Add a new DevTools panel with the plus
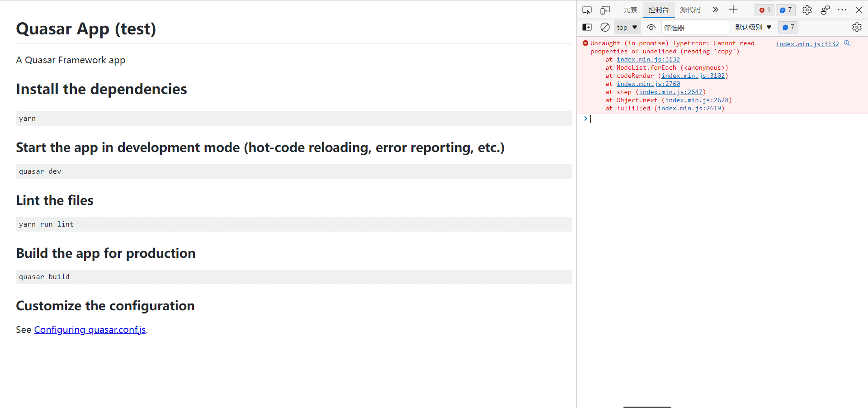This screenshot has width=868, height=408. click(x=733, y=9)
